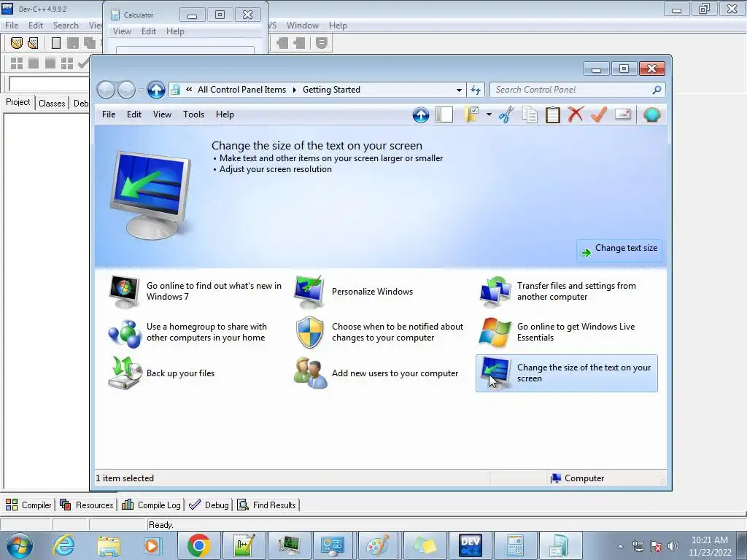747x560 pixels.
Task: Open Google Chrome from the taskbar
Action: 198,545
